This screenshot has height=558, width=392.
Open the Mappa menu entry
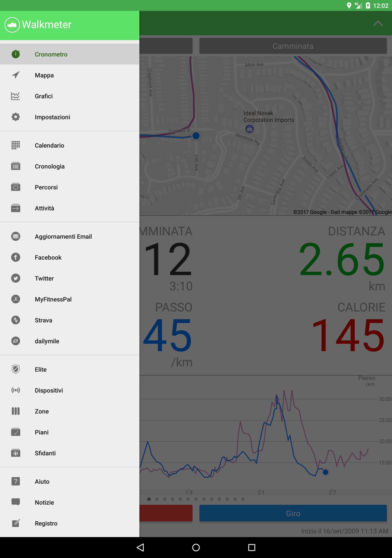pos(70,75)
